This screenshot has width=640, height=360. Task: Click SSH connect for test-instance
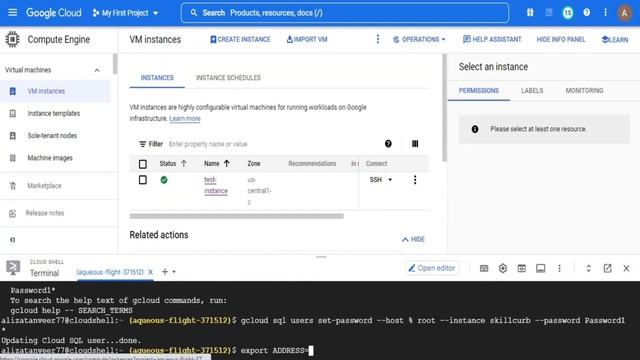click(376, 180)
